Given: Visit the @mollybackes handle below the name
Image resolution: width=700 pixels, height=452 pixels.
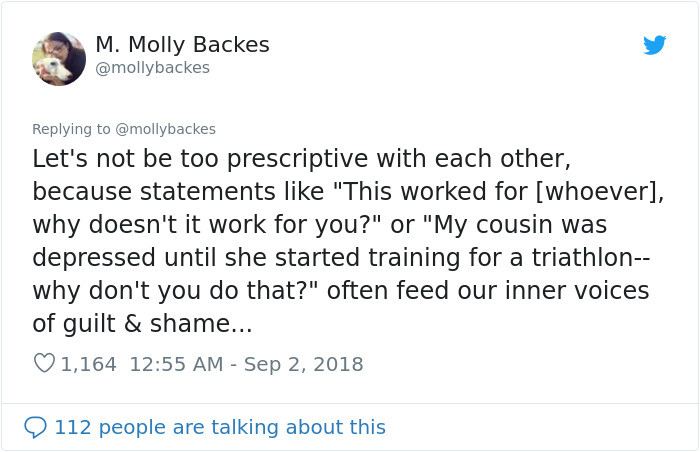Looking at the screenshot, I should point(152,68).
